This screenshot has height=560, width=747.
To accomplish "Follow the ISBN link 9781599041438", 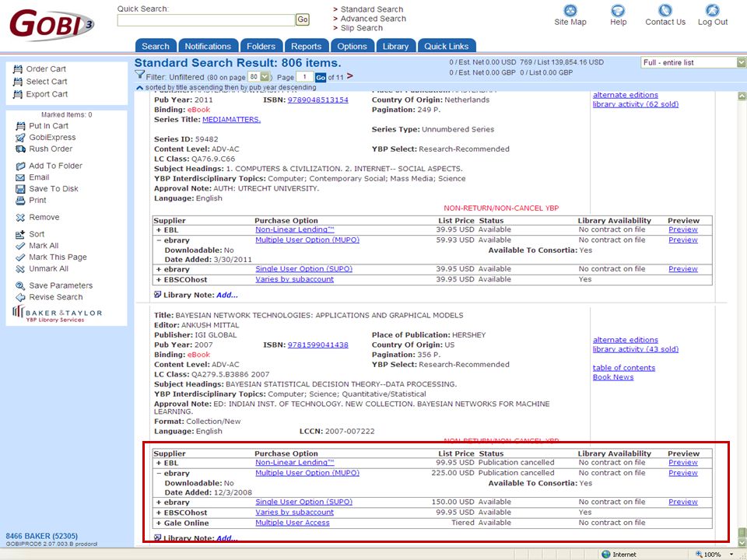I will click(x=317, y=345).
